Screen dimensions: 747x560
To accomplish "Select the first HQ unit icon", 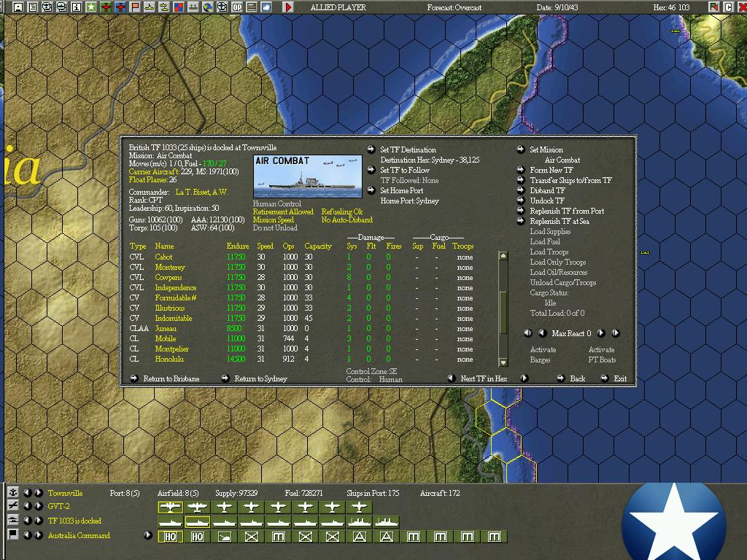I will [x=170, y=537].
